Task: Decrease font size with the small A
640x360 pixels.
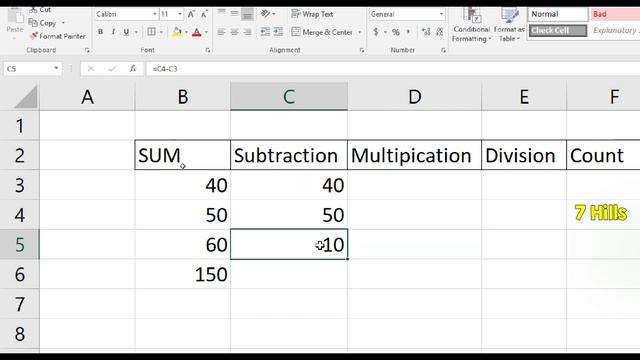Action: coord(204,14)
